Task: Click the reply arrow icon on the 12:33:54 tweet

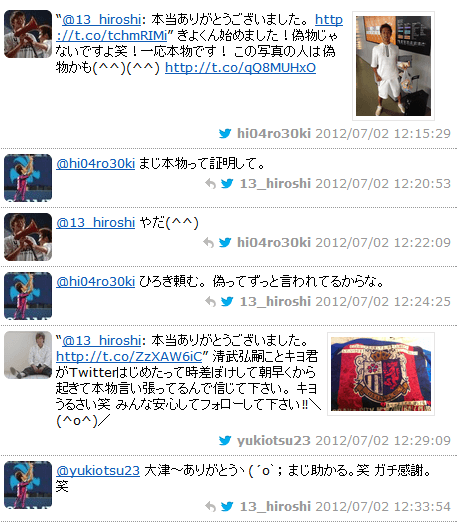Action: click(x=210, y=507)
